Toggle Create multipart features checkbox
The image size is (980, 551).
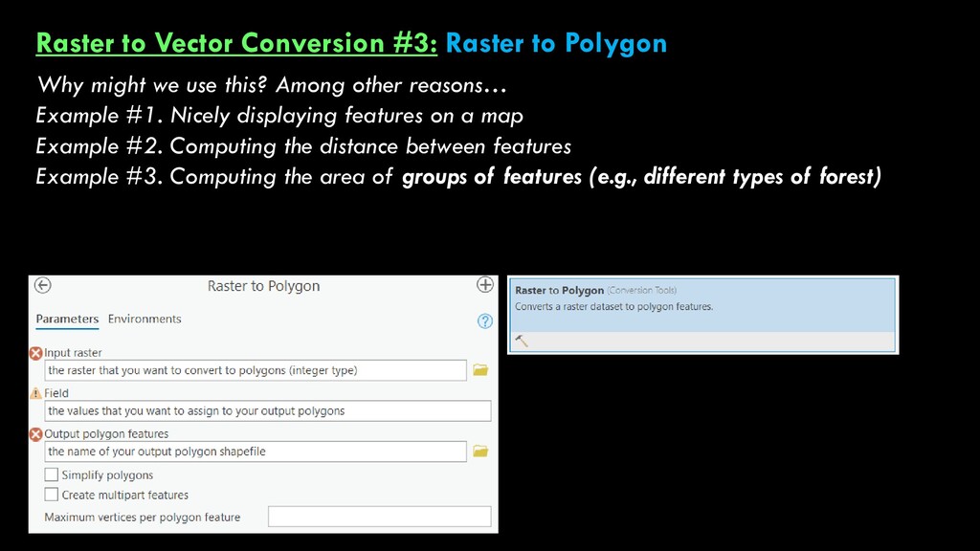(x=52, y=495)
